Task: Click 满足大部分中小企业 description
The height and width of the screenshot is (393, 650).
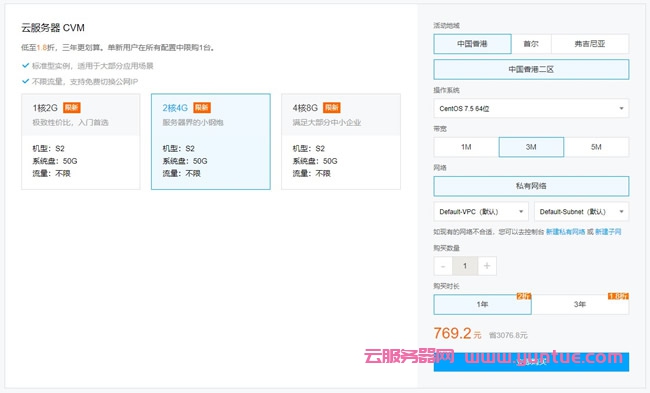Action: [x=327, y=122]
